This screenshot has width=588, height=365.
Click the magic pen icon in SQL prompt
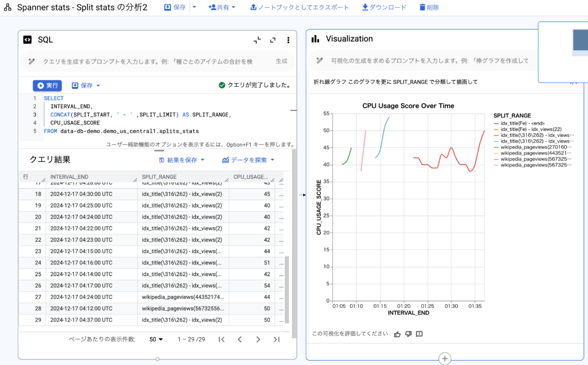(x=31, y=61)
